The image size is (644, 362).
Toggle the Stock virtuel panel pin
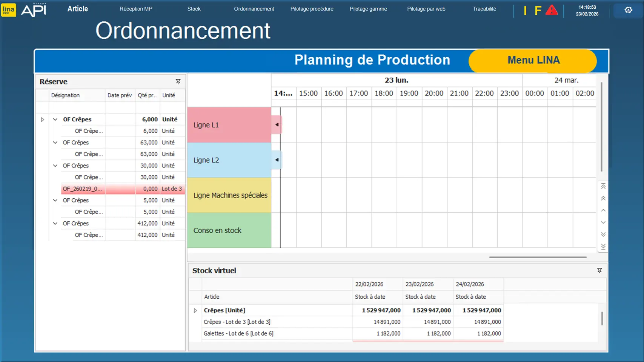tap(599, 270)
